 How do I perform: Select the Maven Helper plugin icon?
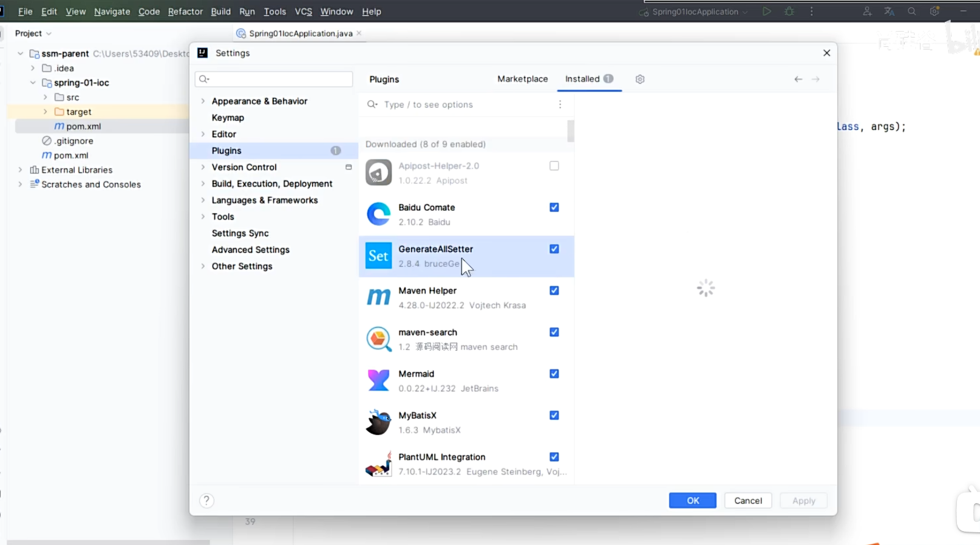[378, 298]
